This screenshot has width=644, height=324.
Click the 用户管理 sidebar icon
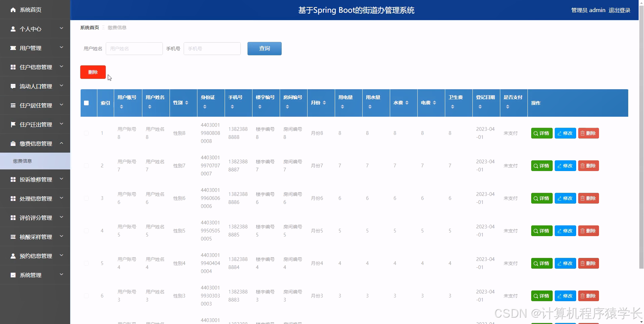13,48
